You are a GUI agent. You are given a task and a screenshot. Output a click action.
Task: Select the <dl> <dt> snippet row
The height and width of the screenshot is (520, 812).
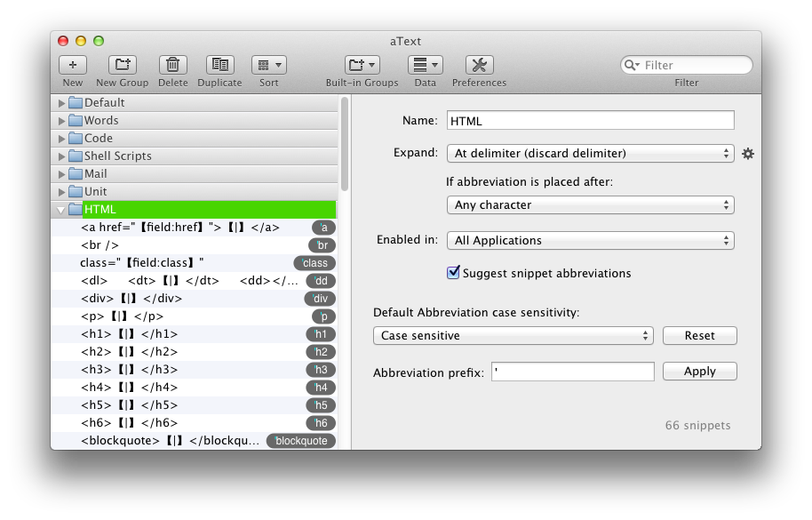click(x=194, y=281)
